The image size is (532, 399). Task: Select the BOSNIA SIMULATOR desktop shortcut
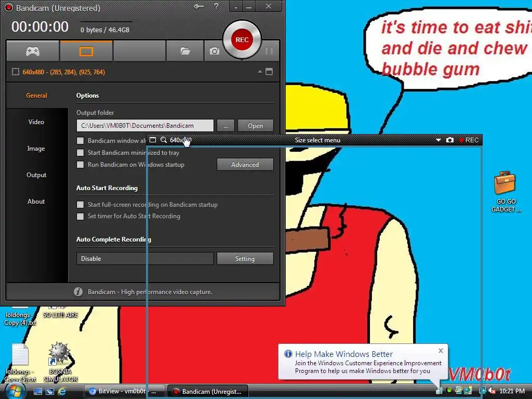[x=60, y=362]
